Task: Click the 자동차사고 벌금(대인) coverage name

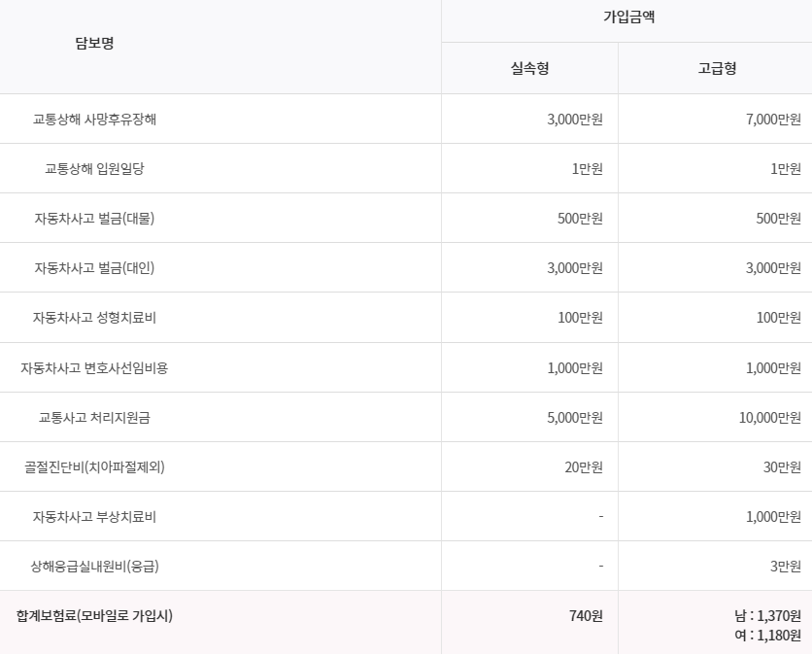Action: point(94,268)
